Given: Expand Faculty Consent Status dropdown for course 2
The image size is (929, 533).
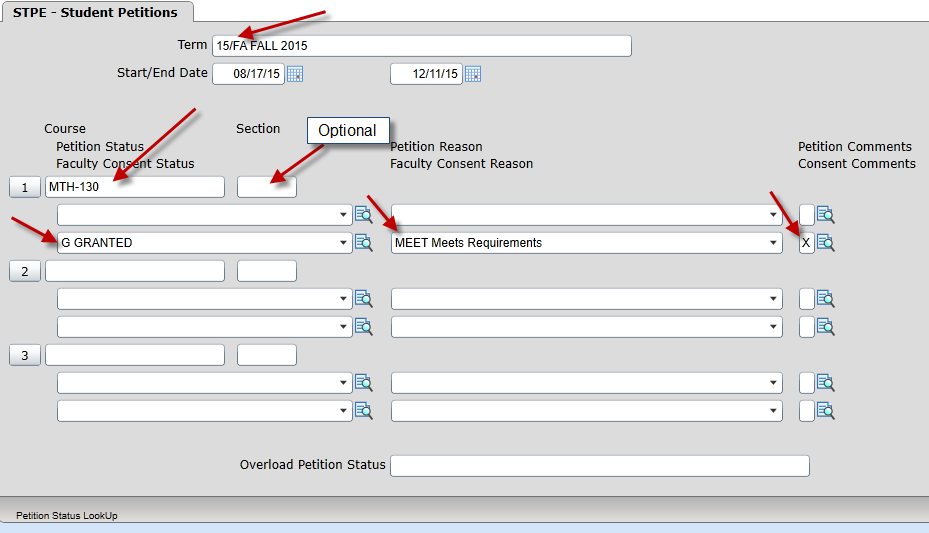Looking at the screenshot, I should tap(343, 327).
